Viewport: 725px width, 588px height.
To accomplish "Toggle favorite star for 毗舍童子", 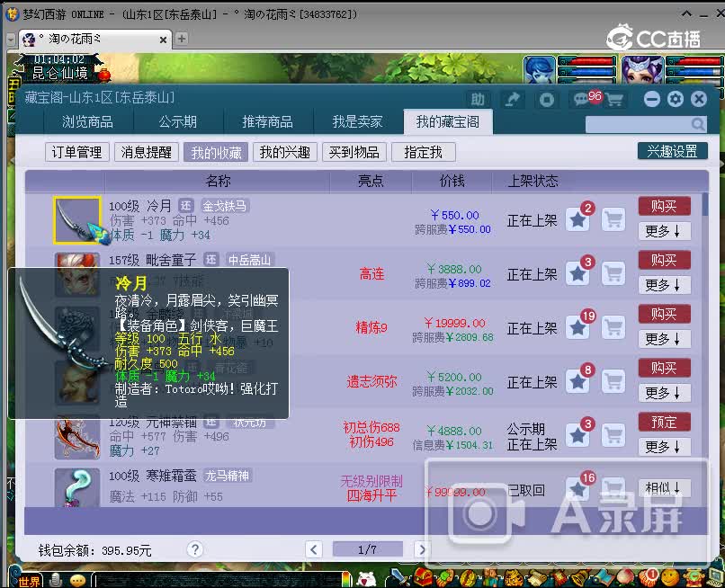I will (x=577, y=273).
